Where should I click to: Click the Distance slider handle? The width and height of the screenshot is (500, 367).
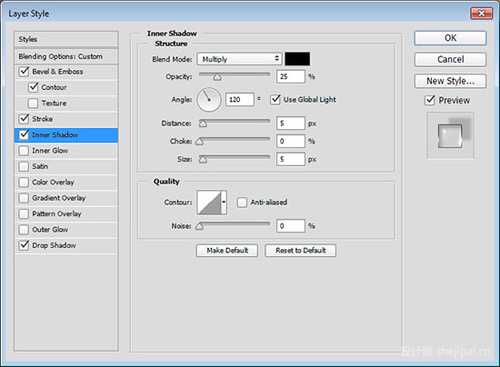point(203,124)
